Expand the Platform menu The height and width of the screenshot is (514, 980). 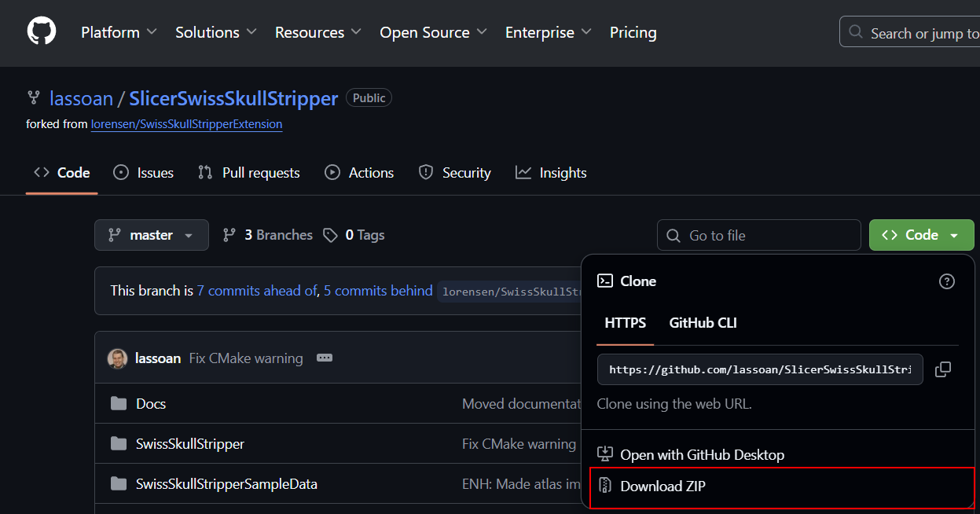(x=119, y=32)
